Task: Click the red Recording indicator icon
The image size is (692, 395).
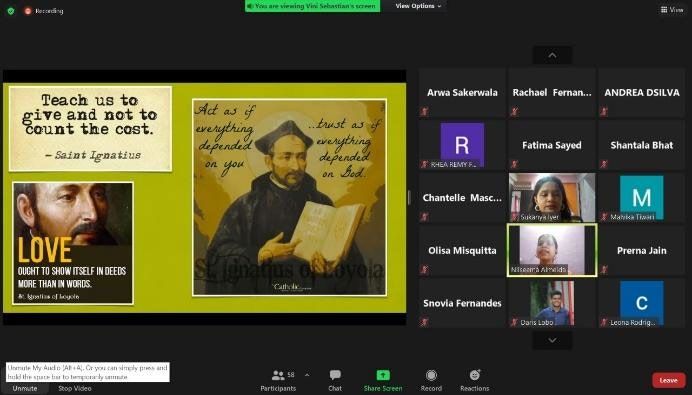Action: 28,11
